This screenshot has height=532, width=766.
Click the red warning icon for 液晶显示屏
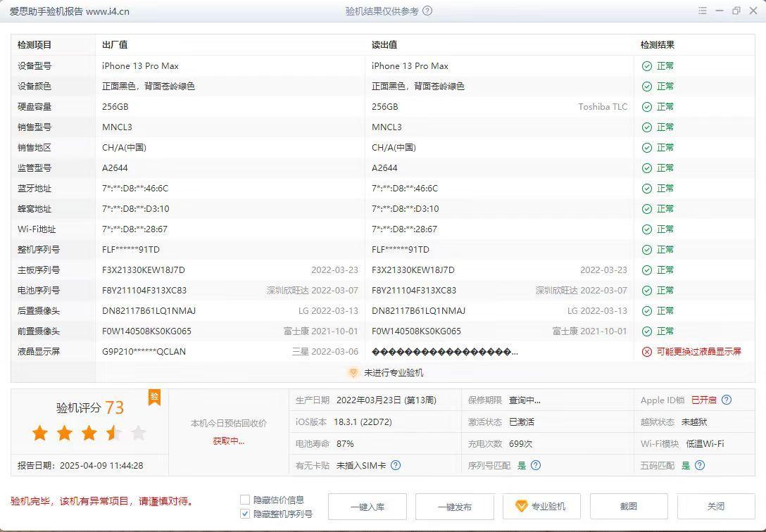coord(646,352)
